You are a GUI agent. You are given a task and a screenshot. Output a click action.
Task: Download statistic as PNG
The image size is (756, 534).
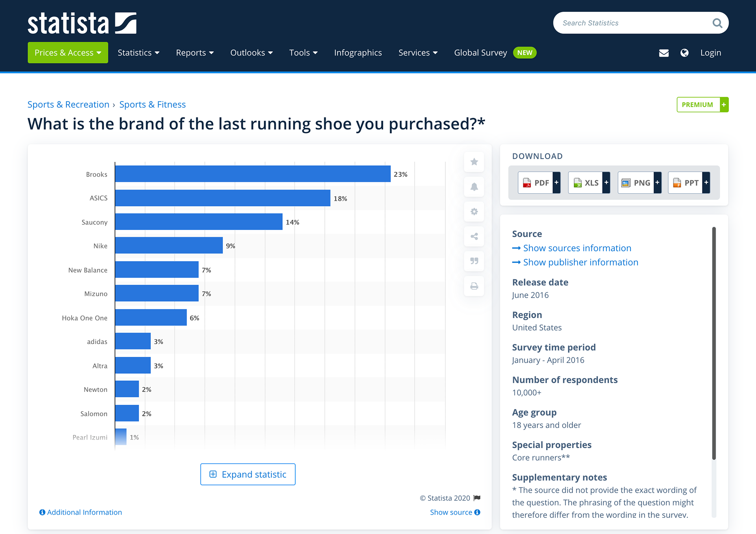(x=639, y=183)
